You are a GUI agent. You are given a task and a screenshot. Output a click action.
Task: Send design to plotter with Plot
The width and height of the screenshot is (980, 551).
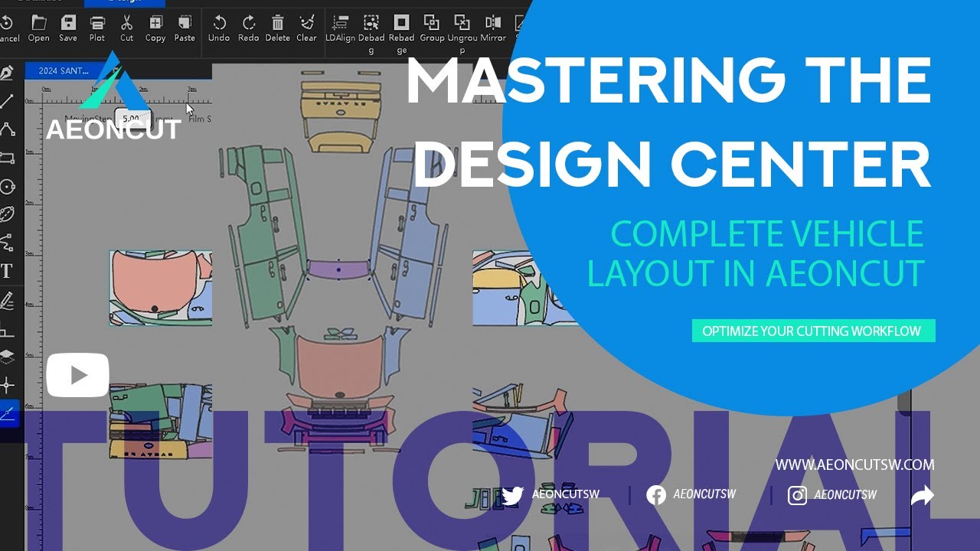[x=97, y=28]
